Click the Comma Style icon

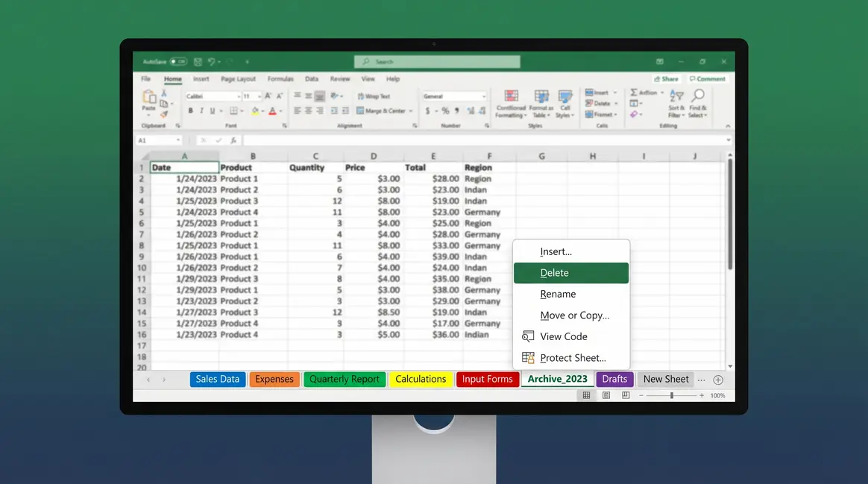[457, 110]
